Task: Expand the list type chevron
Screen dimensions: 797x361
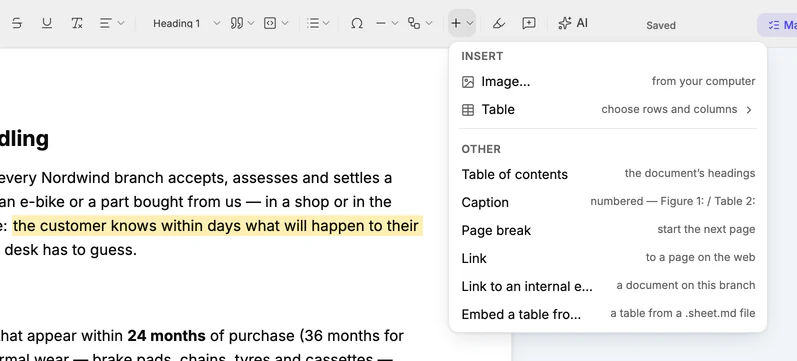Action: 326,23
